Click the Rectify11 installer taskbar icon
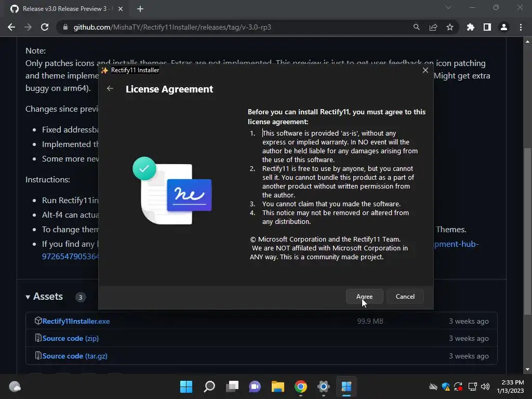Screen dimensions: 532x399 click(x=347, y=387)
